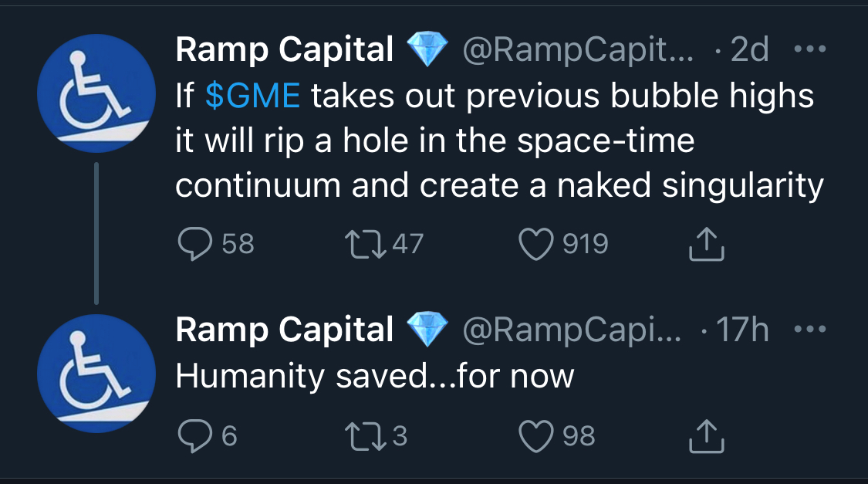Like the $GME naked singularity tweet
The image size is (868, 484).
534,245
